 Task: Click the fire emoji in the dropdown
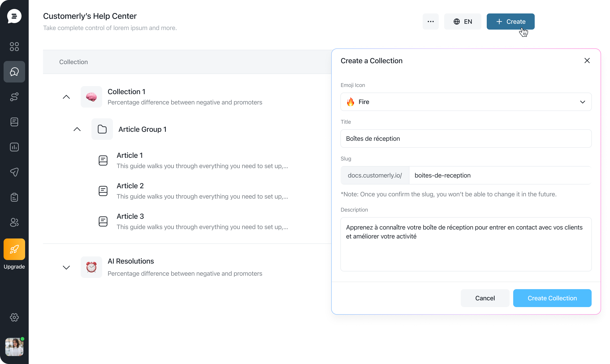pos(350,102)
